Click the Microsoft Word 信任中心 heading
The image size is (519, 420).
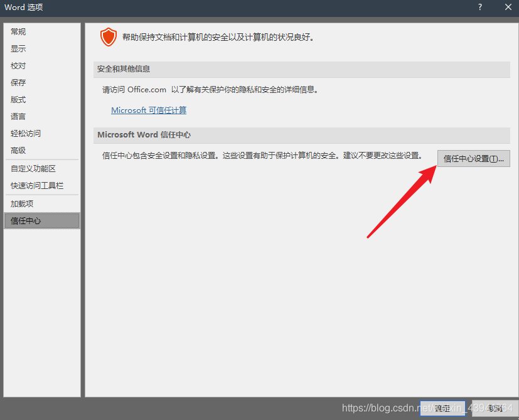point(301,135)
